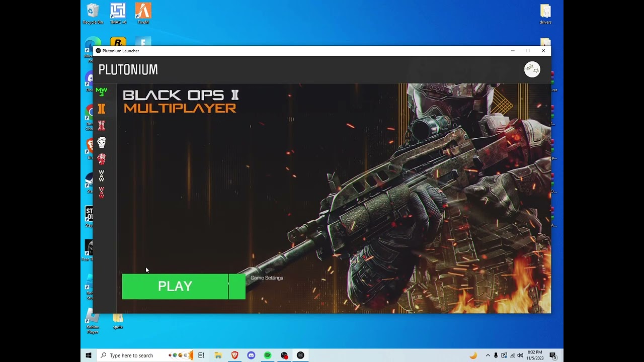Screen dimensions: 644x362
Task: Open Discord from the taskbar
Action: [251, 355]
